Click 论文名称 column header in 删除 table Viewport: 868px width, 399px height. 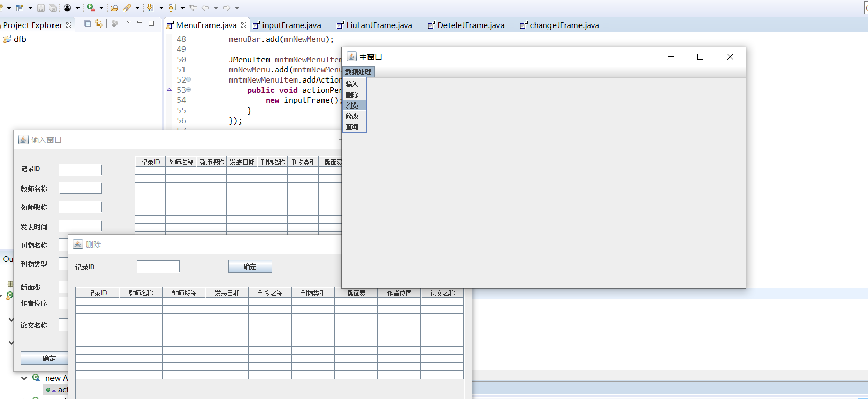[x=442, y=293]
